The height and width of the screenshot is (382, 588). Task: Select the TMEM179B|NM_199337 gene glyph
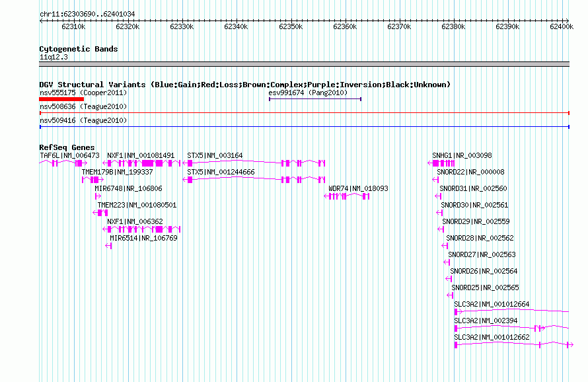pyautogui.click(x=92, y=179)
